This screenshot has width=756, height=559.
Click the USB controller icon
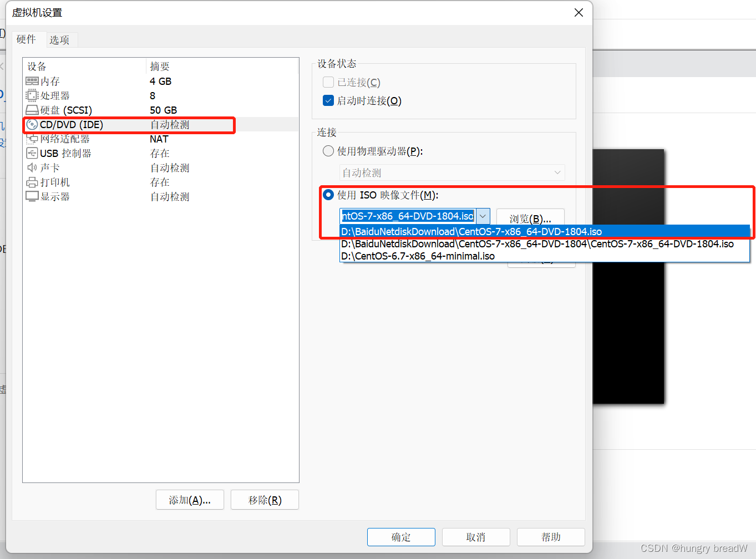32,153
